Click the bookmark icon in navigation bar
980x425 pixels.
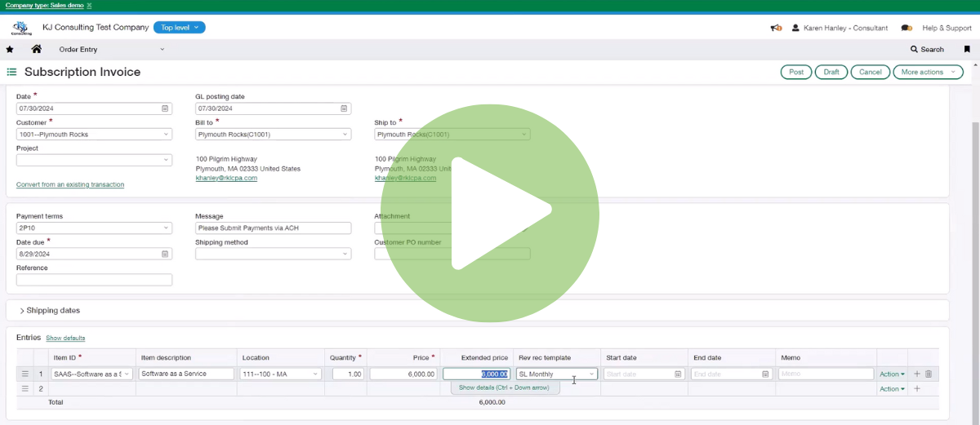tap(967, 50)
